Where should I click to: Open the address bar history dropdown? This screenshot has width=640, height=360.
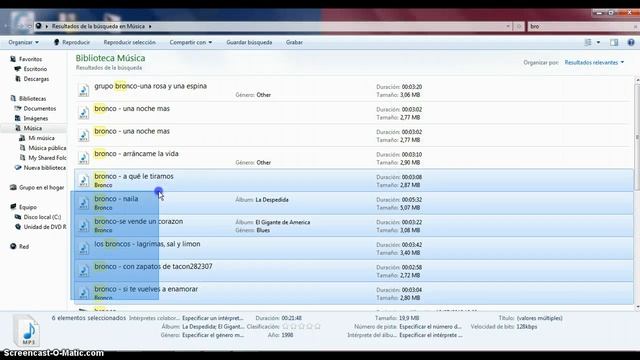pyautogui.click(x=508, y=26)
